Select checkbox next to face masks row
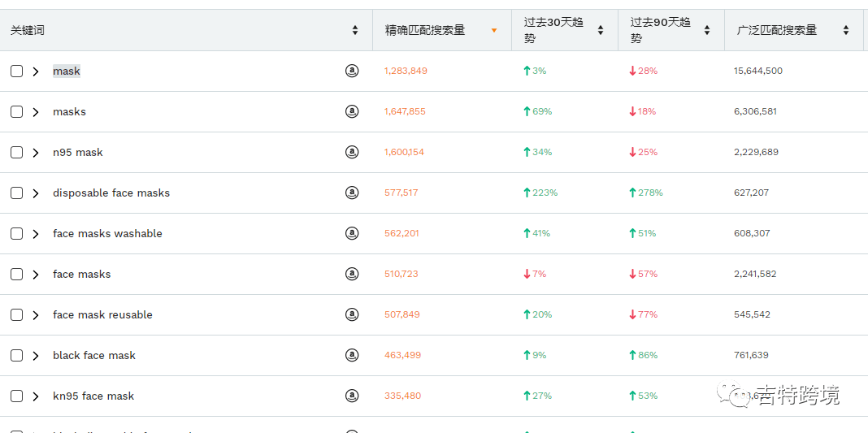Viewport: 868px width, 433px height. 16,275
